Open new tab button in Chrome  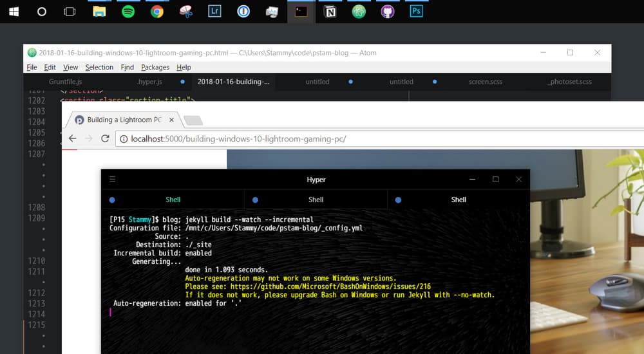pyautogui.click(x=193, y=120)
